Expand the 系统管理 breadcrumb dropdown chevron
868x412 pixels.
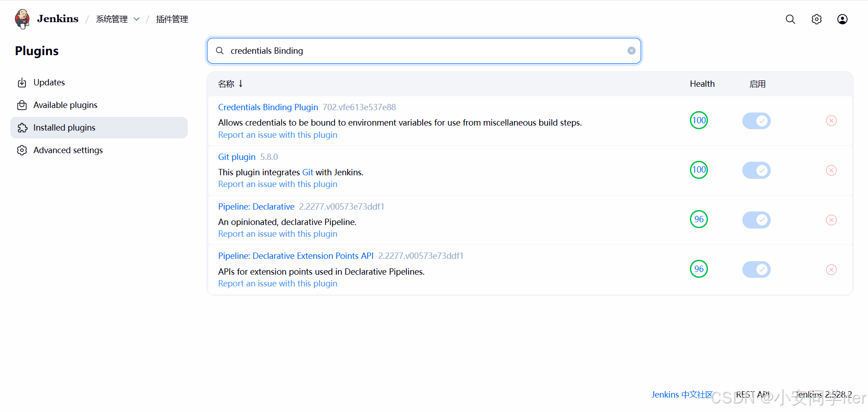tap(137, 19)
